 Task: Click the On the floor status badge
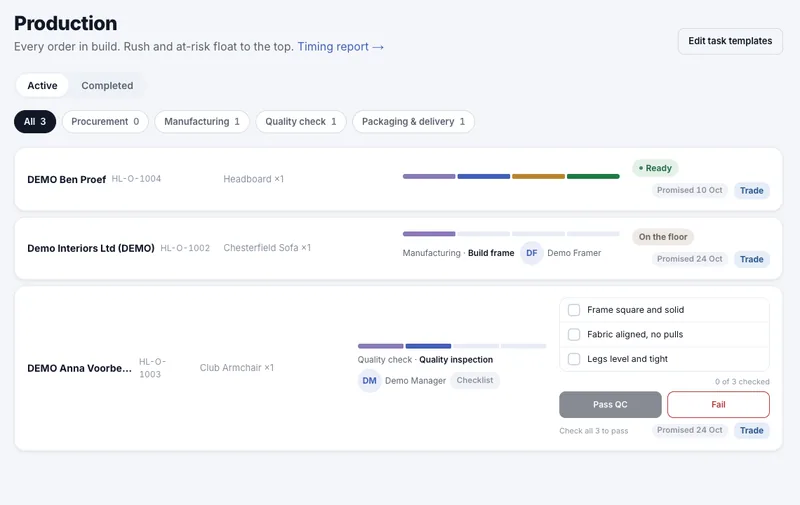[x=663, y=237]
